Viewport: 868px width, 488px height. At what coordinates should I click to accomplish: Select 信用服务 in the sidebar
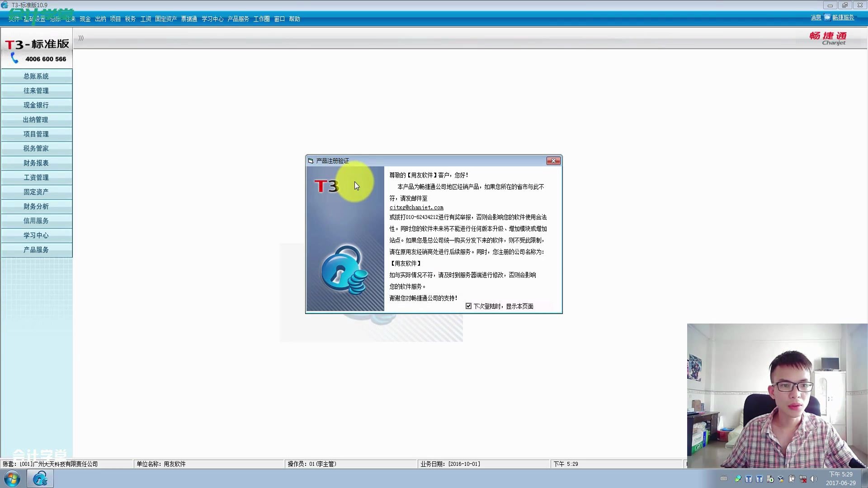[36, 221]
